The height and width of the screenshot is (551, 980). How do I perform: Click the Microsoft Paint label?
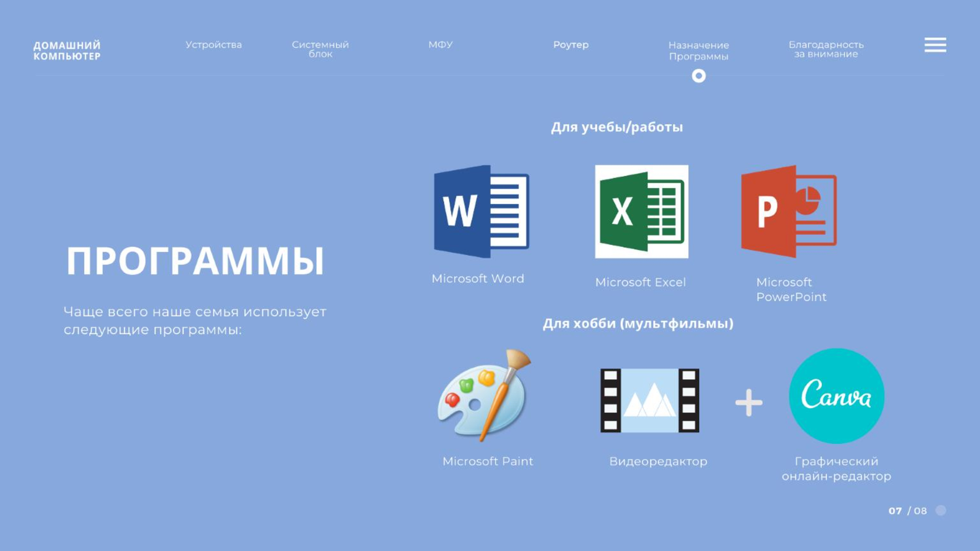point(488,461)
